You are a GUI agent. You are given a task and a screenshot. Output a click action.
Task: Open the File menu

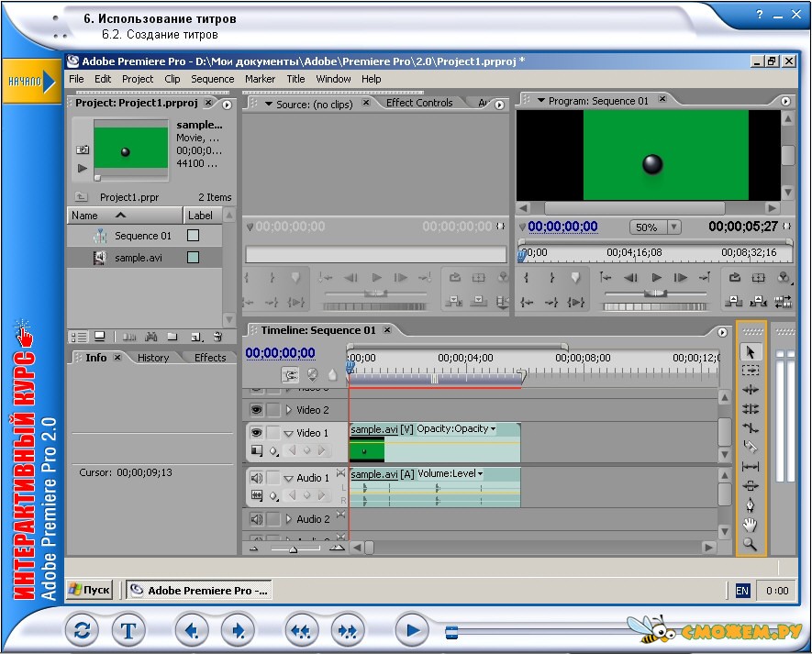[x=76, y=79]
